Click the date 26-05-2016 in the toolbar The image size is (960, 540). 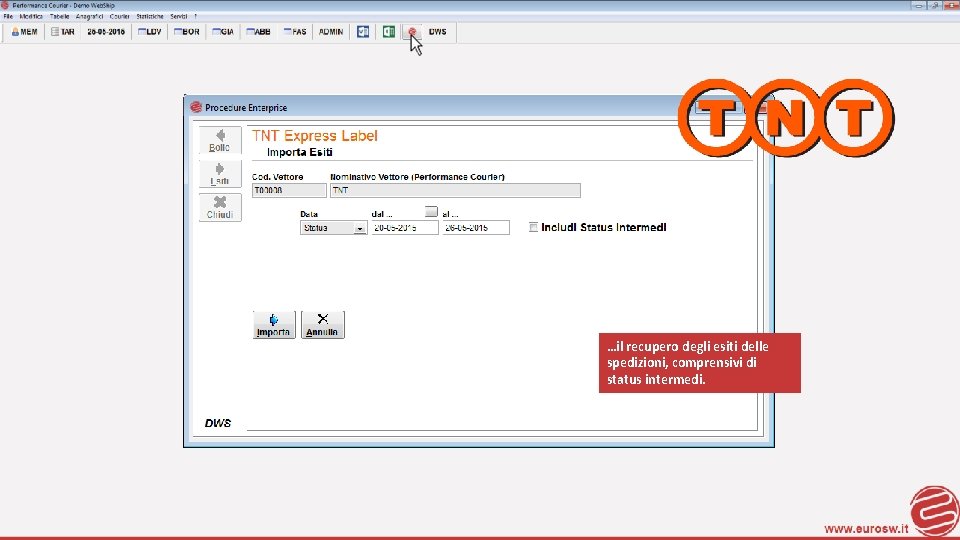[x=106, y=32]
